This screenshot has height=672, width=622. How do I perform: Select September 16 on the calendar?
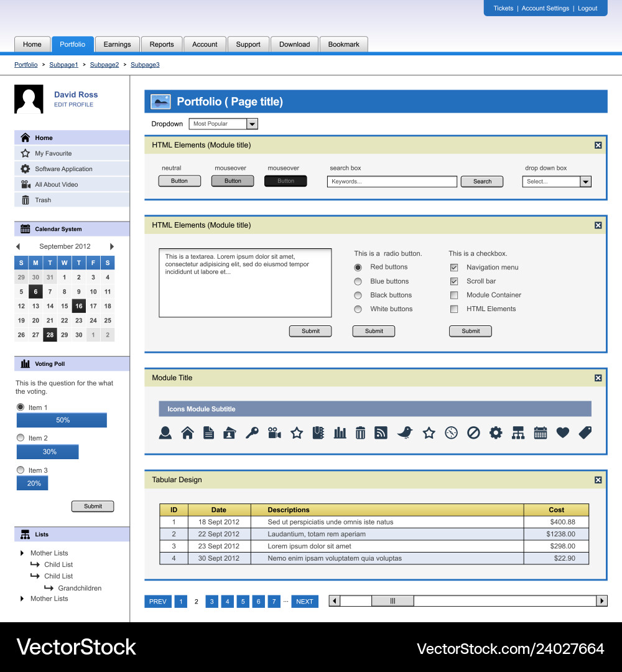coord(79,306)
